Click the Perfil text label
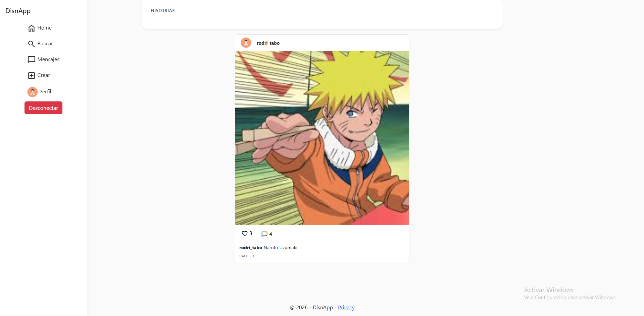This screenshot has height=316, width=644. click(x=45, y=92)
